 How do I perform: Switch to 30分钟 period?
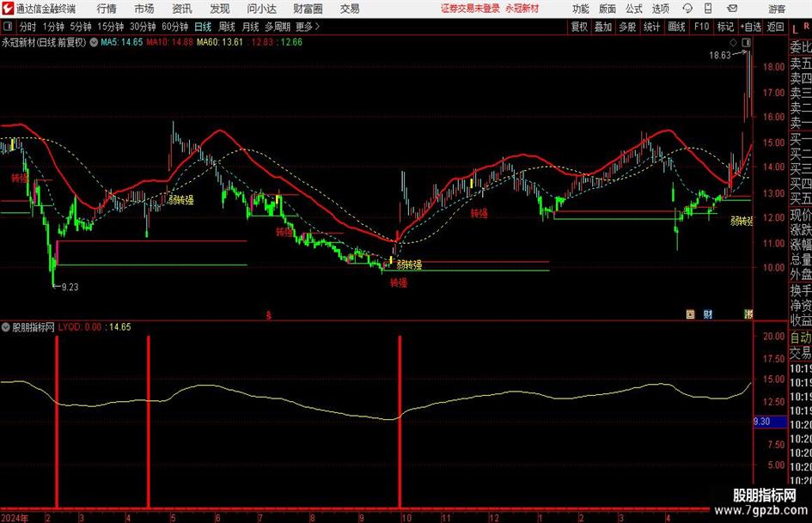point(143,27)
